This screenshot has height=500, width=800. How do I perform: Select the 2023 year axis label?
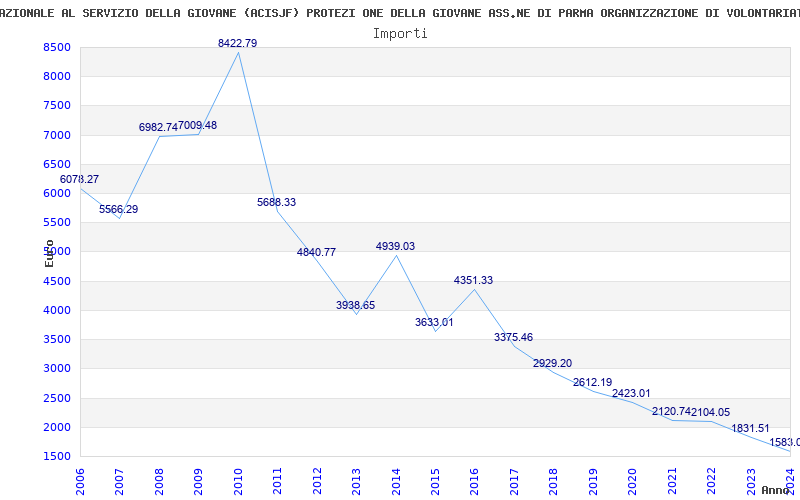click(752, 482)
